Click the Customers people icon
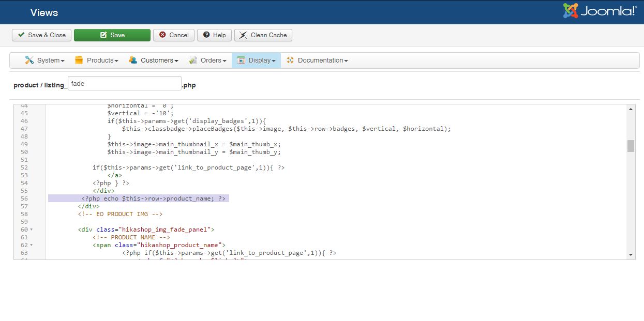Screen dimensions: 644x321 click(x=133, y=60)
